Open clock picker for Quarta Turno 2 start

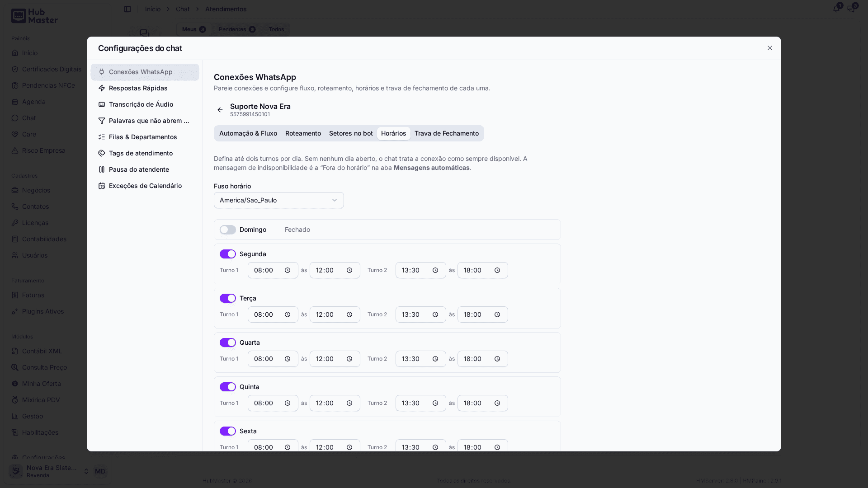coord(435,359)
